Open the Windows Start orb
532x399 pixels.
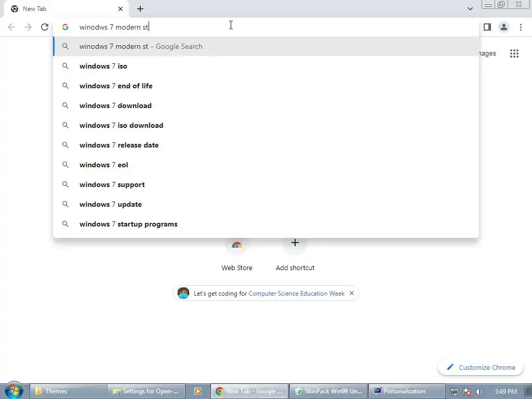[x=14, y=390]
